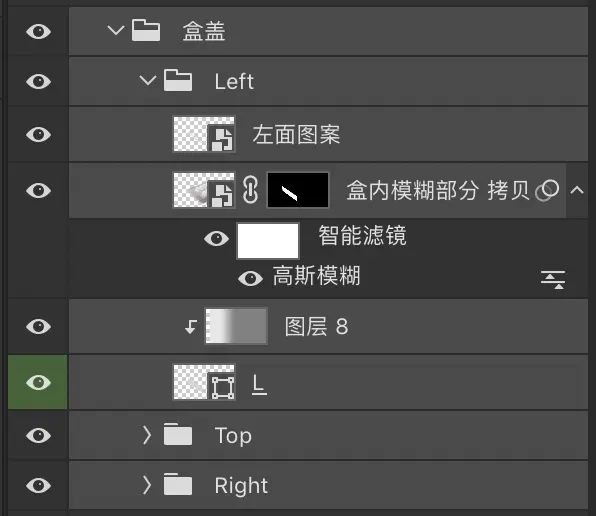Click the L shape layer thumbnail
The image size is (596, 516).
point(204,382)
